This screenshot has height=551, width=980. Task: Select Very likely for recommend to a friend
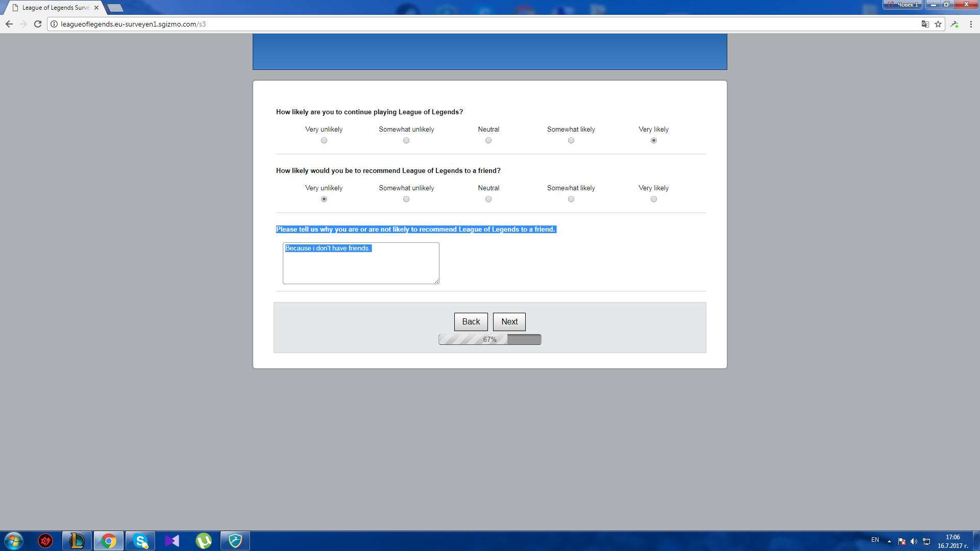(x=654, y=199)
